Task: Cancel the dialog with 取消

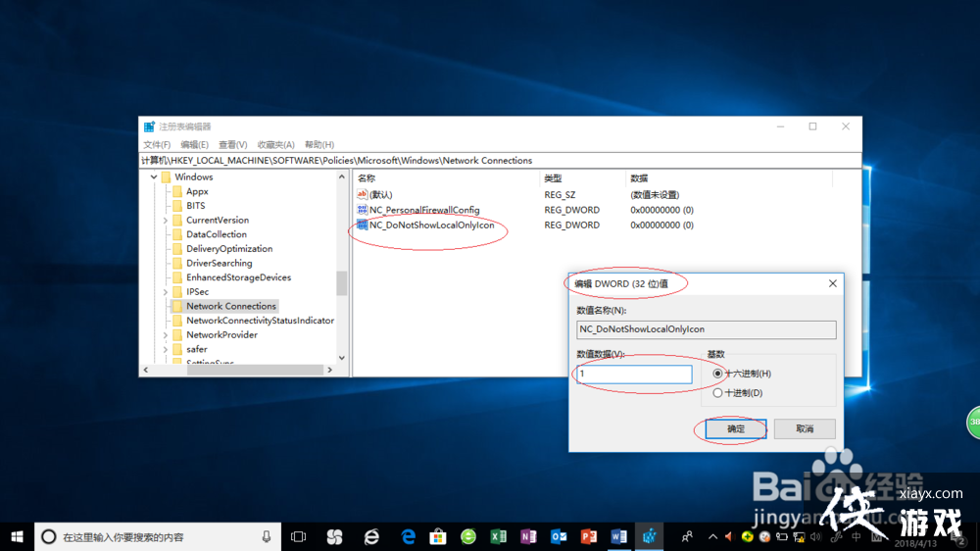Action: point(805,429)
